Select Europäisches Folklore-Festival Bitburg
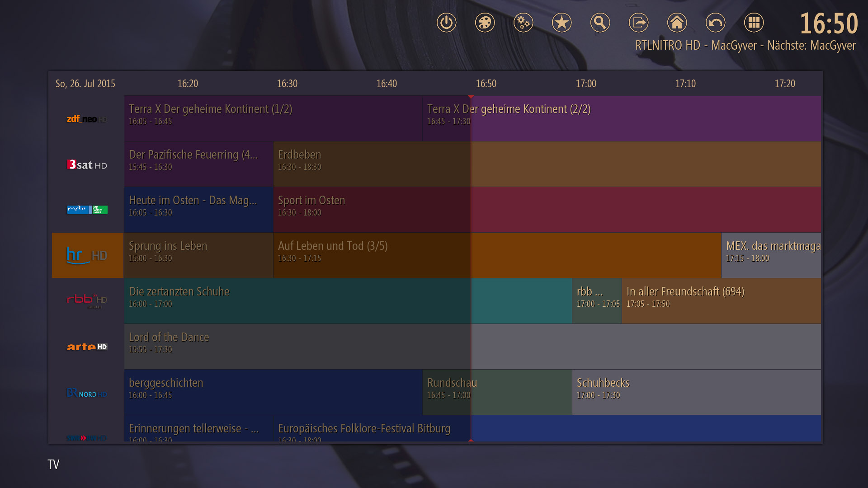Viewport: 868px width, 488px height. point(547,428)
